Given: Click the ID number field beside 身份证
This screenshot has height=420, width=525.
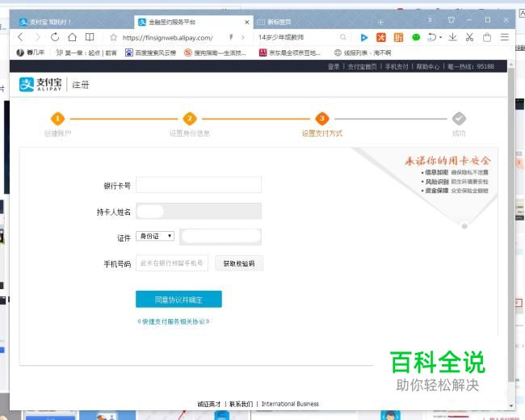Looking at the screenshot, I should [220, 237].
